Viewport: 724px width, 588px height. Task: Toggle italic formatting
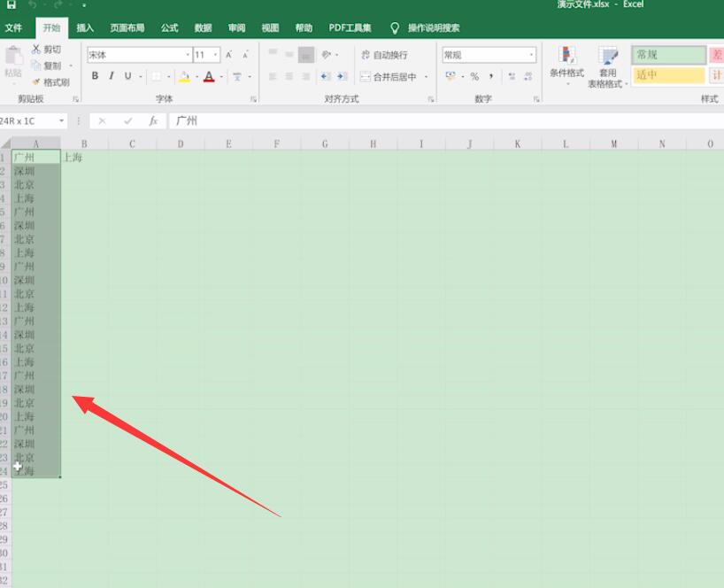coord(112,76)
